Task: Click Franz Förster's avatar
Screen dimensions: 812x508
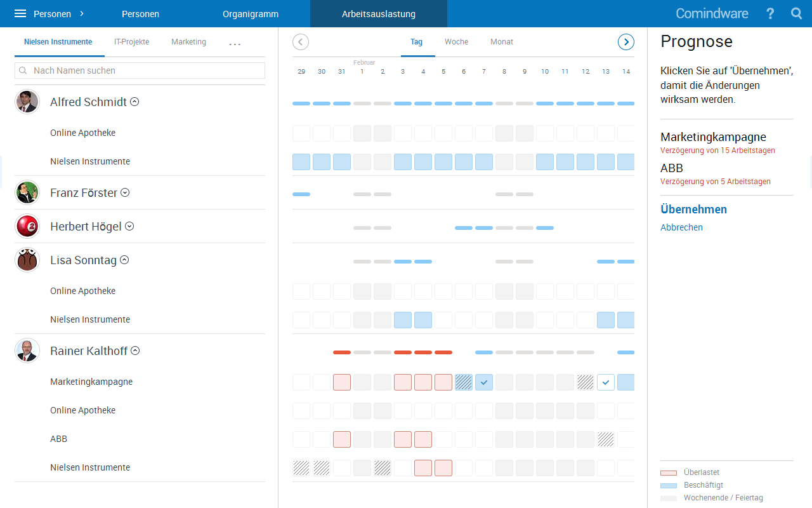Action: coord(27,192)
